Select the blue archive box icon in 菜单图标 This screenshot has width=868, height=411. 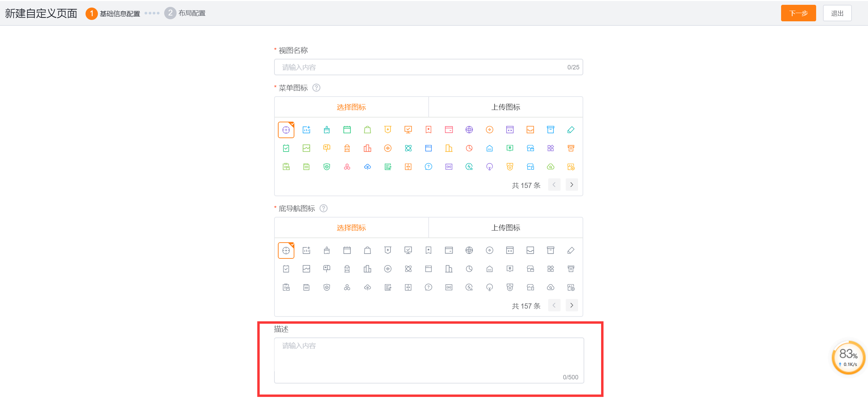click(x=551, y=130)
